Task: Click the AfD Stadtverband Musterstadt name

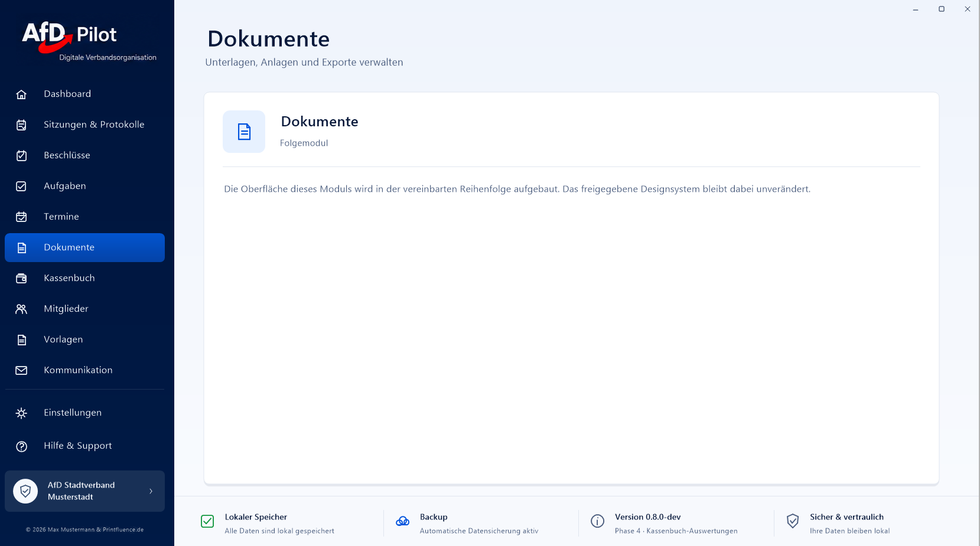Action: point(82,491)
